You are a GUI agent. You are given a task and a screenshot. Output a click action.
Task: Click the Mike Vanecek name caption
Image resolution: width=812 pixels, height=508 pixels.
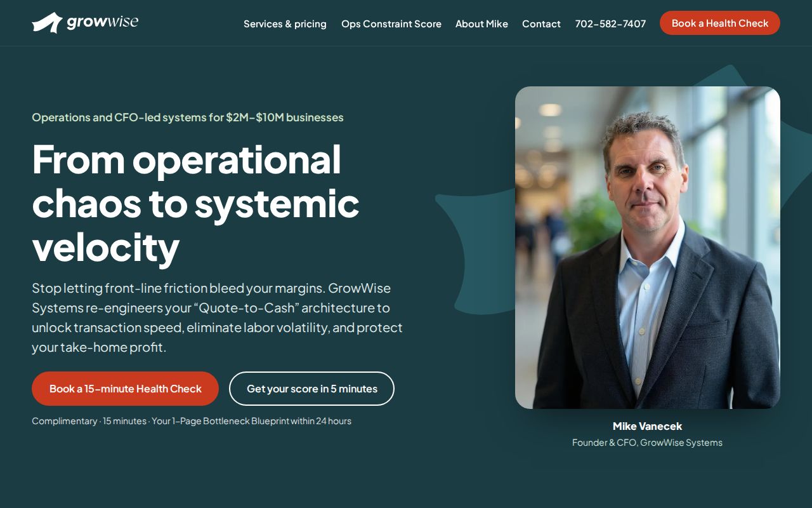pos(647,426)
